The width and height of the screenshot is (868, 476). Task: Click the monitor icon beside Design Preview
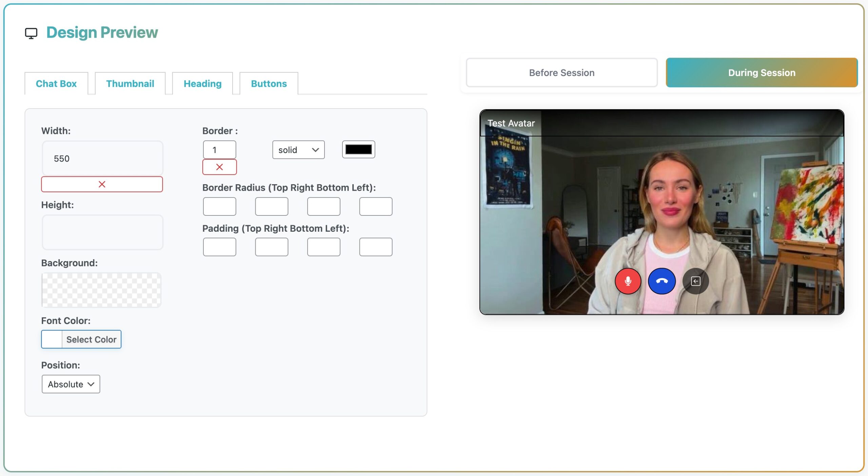click(x=31, y=33)
